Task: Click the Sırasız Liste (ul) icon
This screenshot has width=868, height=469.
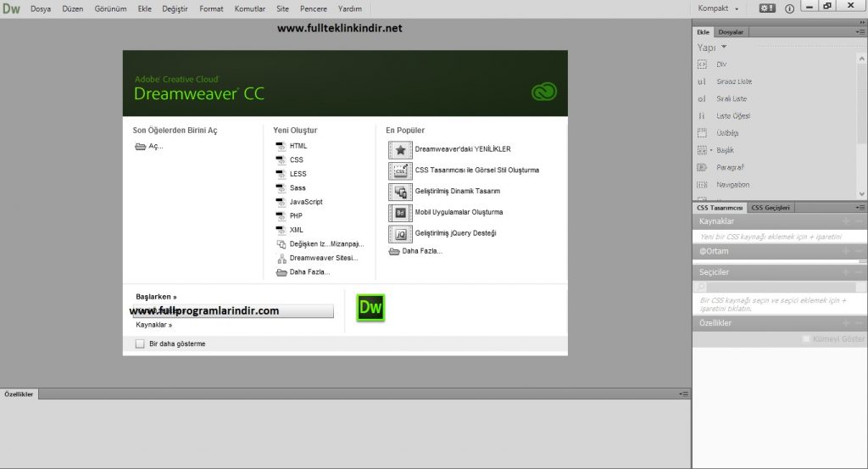Action: (x=702, y=81)
